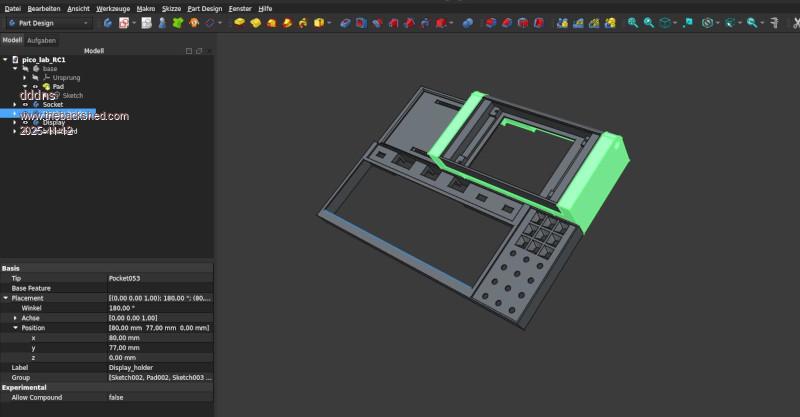Toggle visibility eye of Socket body
The width and height of the screenshot is (800, 417).
point(25,104)
